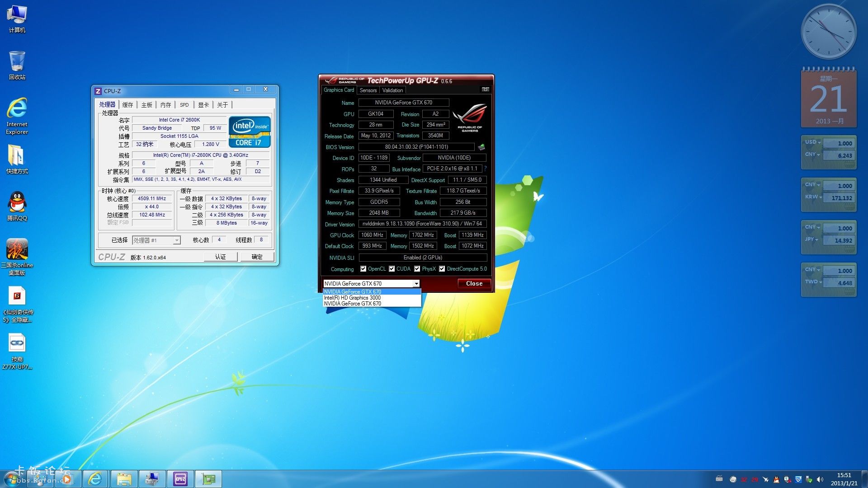The height and width of the screenshot is (488, 868).
Task: Switch to the 主板 tab in CPU-Z
Action: 147,105
